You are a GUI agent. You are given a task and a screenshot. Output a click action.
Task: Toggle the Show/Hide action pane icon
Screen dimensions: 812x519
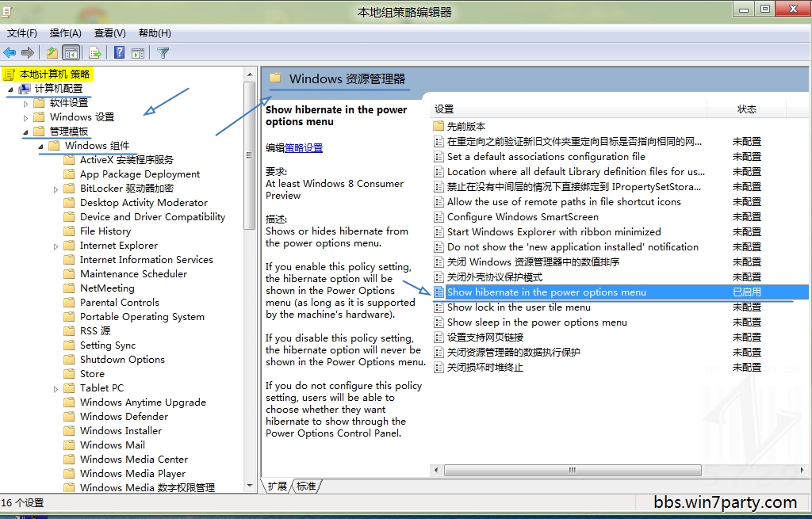[138, 52]
